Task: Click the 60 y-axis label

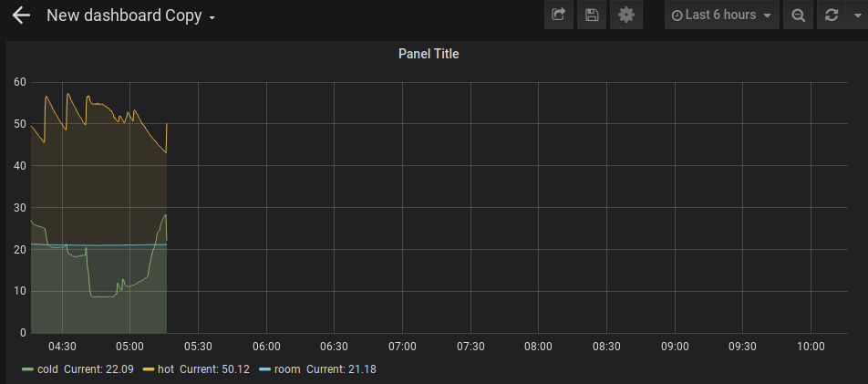Action: tap(20, 83)
